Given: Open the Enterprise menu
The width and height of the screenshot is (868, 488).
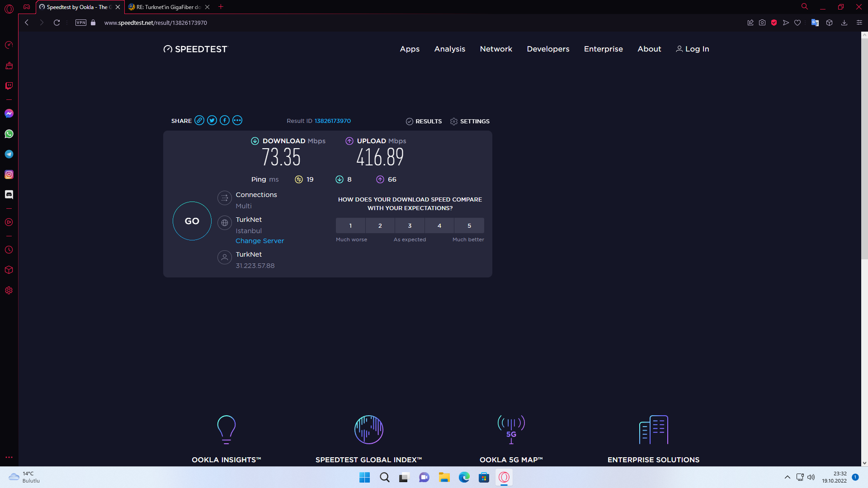Looking at the screenshot, I should [x=604, y=49].
